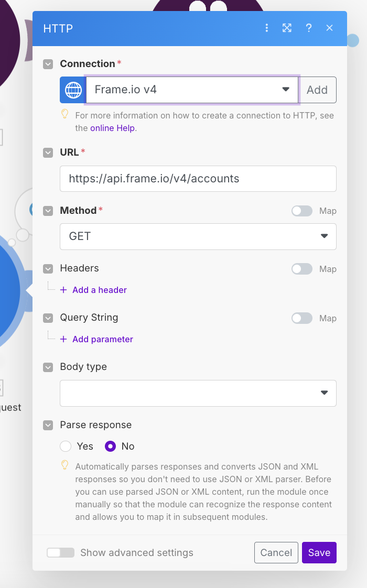Click the Add connection button
The width and height of the screenshot is (367, 588).
317,90
